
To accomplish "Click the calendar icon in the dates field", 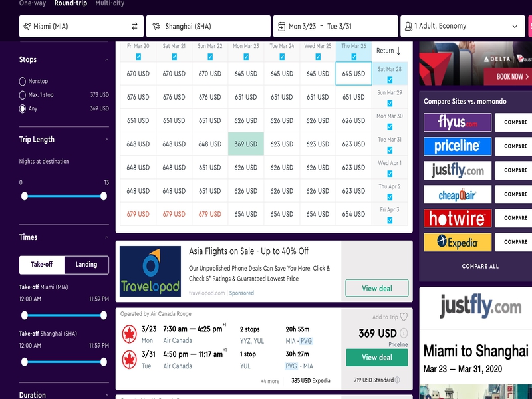I will click(x=281, y=26).
